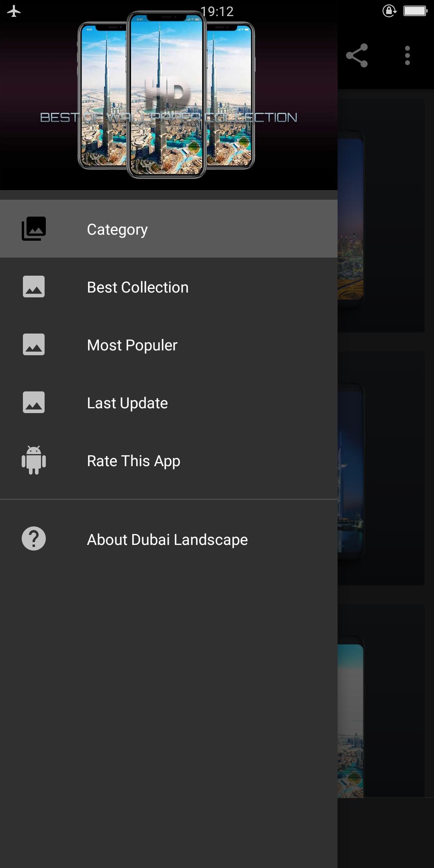Click the Most Populer image icon
Screen dimensions: 434x868
(x=34, y=344)
